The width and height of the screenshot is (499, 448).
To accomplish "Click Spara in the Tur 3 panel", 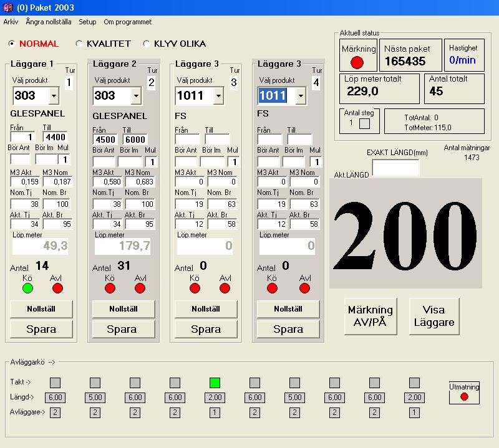I will point(206,329).
